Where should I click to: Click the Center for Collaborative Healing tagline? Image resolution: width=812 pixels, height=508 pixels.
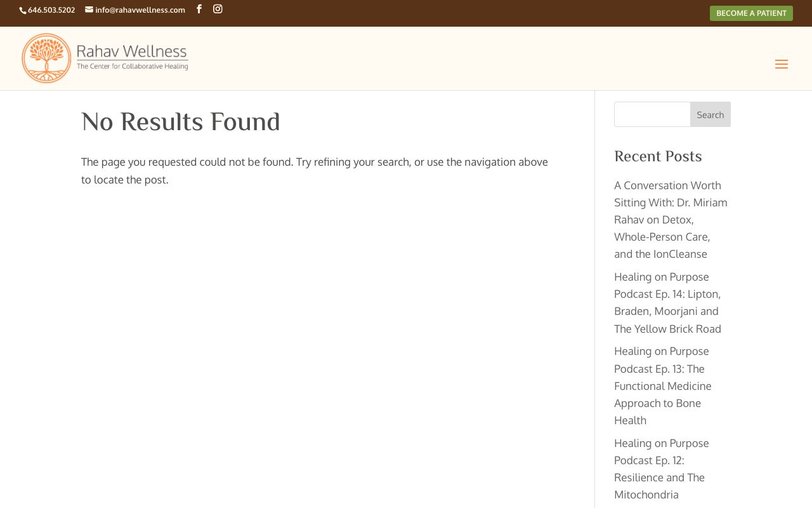point(132,65)
